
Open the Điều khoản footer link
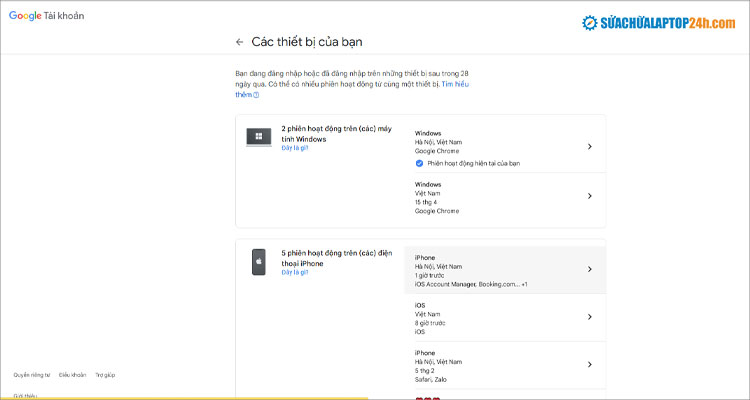(72, 375)
